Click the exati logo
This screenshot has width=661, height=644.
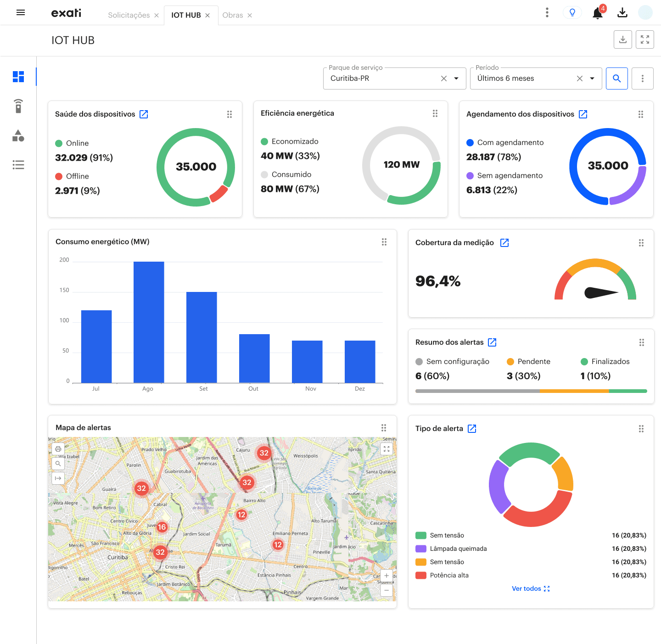pyautogui.click(x=66, y=13)
